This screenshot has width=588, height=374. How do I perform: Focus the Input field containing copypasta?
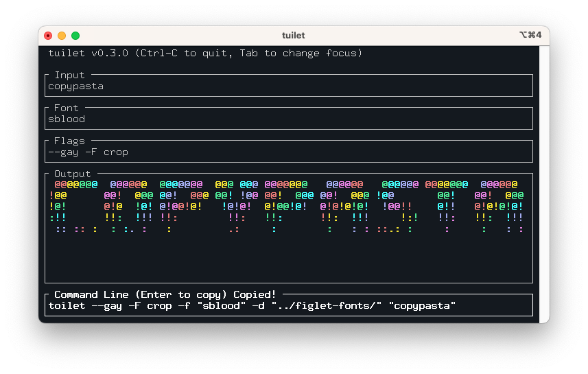pos(288,86)
